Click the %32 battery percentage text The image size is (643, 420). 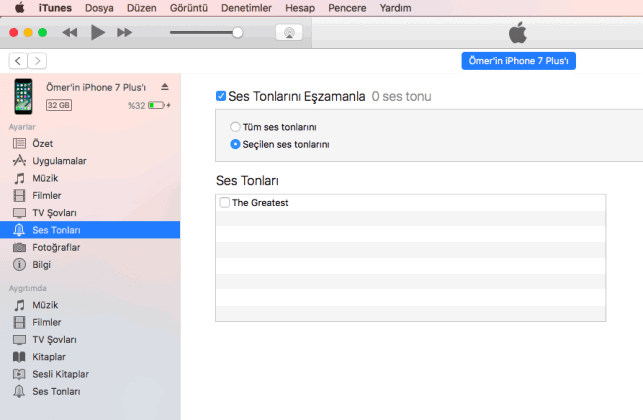tap(137, 105)
